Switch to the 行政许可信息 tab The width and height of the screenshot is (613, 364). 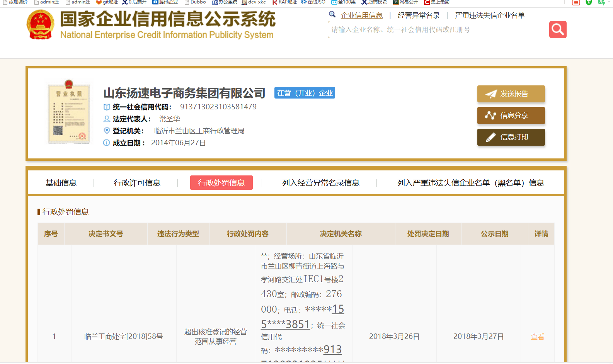(x=137, y=183)
